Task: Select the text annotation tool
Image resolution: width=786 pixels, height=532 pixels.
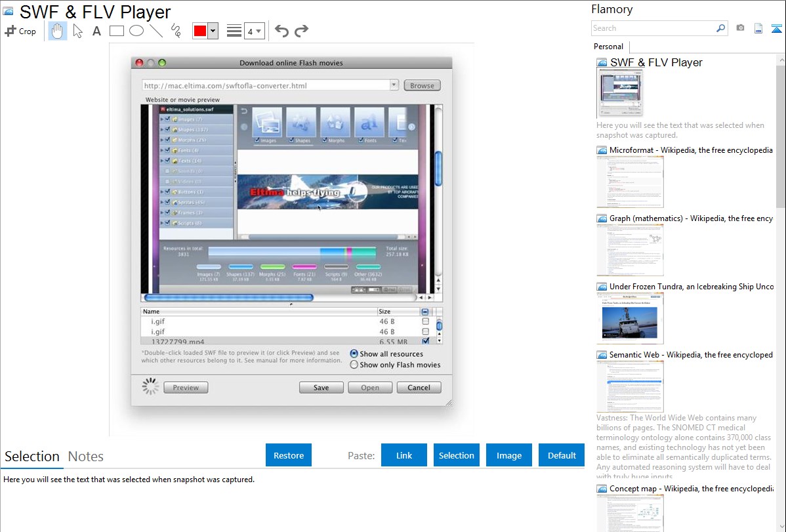Action: pos(96,31)
